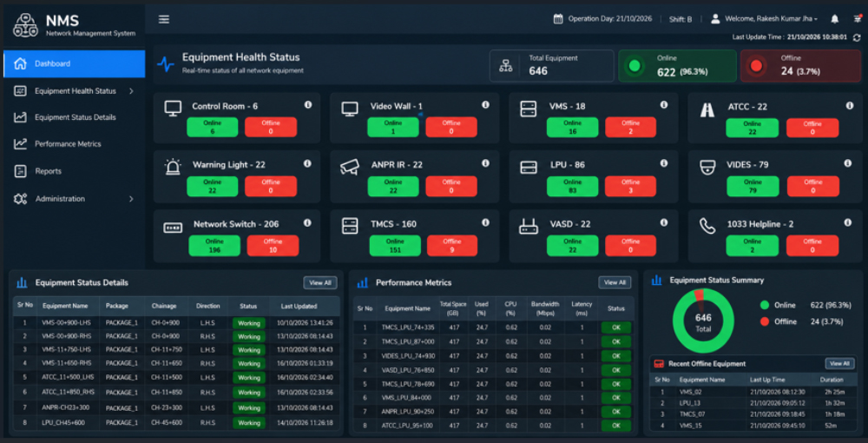Screen dimensions: 868x443
Task: Click info icon on Control Room card
Action: coord(308,104)
